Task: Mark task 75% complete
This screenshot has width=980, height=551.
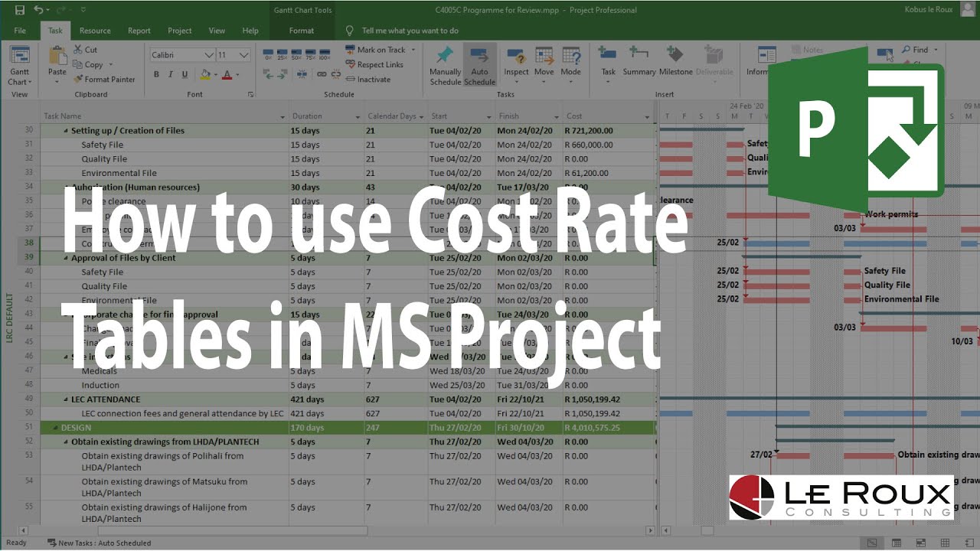Action: (309, 55)
